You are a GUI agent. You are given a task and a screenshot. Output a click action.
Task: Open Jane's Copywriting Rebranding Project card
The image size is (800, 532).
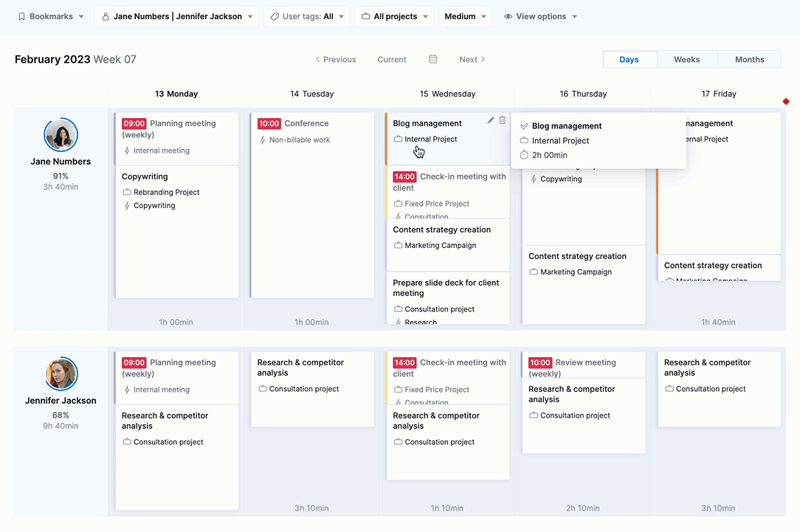[176, 232]
